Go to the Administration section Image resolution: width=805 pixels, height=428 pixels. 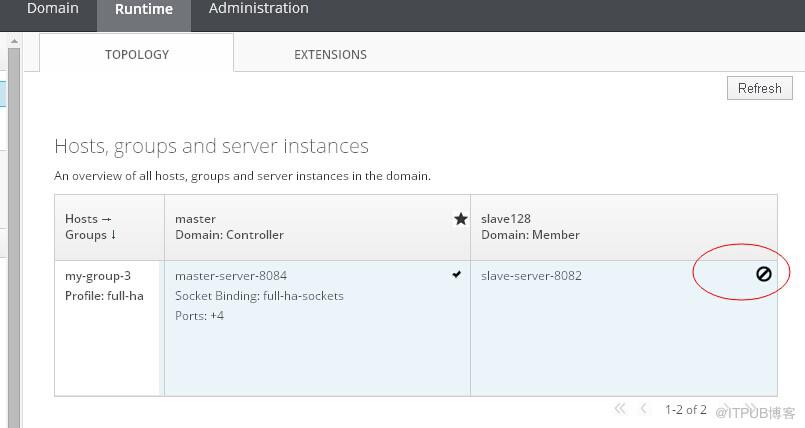259,9
